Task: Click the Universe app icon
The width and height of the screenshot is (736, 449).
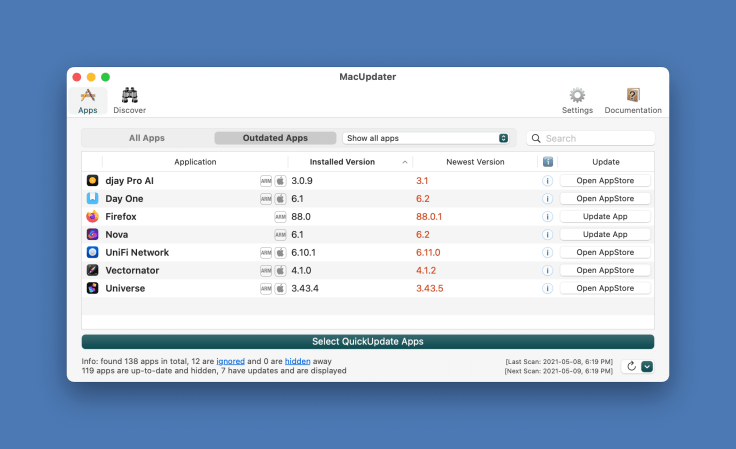Action: [92, 288]
